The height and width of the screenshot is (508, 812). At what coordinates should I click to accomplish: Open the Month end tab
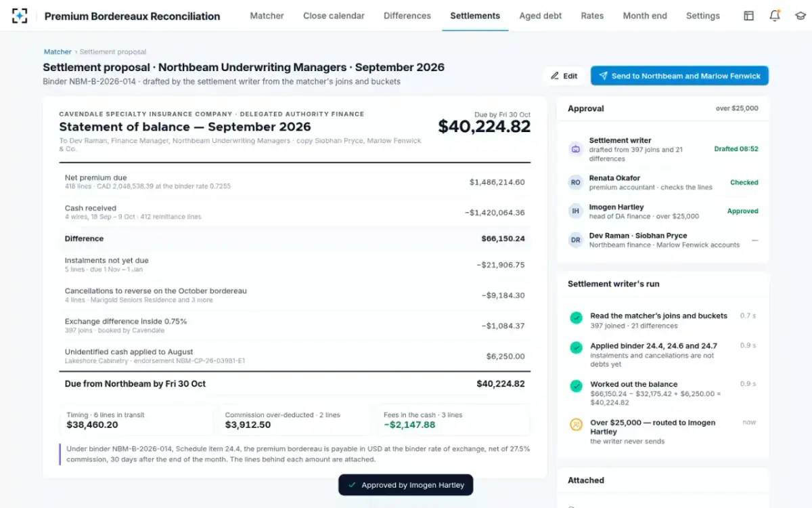pyautogui.click(x=645, y=16)
